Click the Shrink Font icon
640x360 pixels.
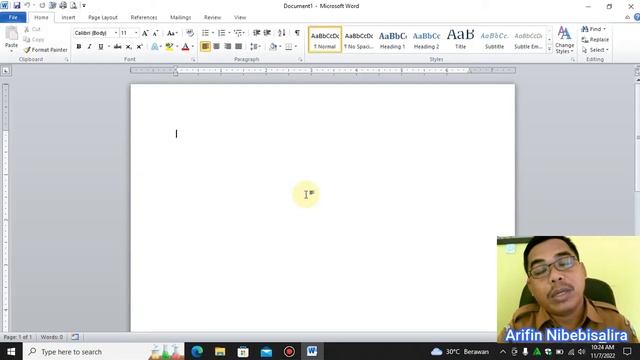pyautogui.click(x=156, y=33)
